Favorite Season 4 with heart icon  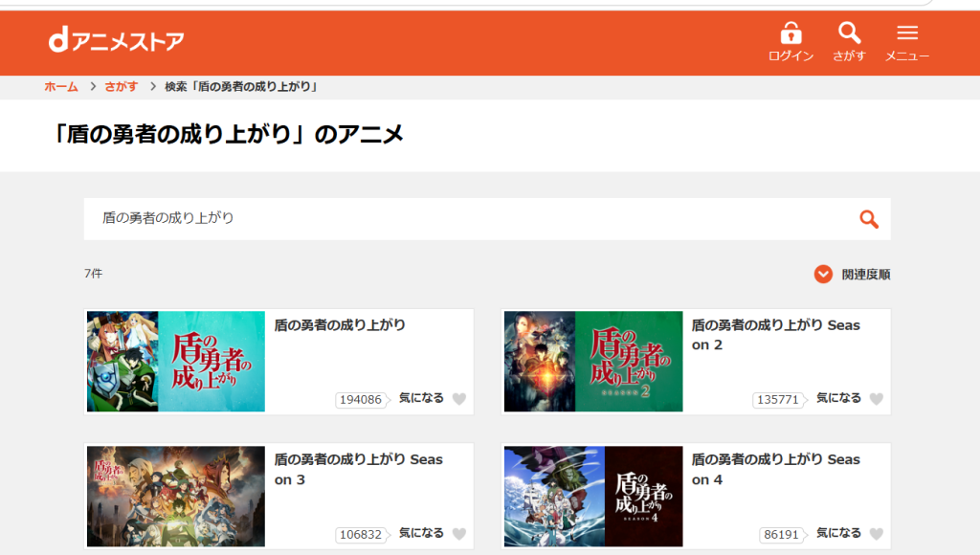tap(877, 534)
